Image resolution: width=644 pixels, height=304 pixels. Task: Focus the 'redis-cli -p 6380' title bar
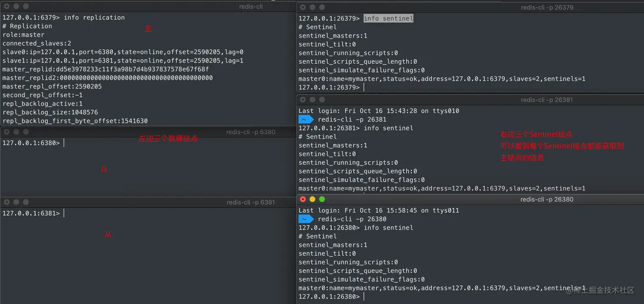148,132
